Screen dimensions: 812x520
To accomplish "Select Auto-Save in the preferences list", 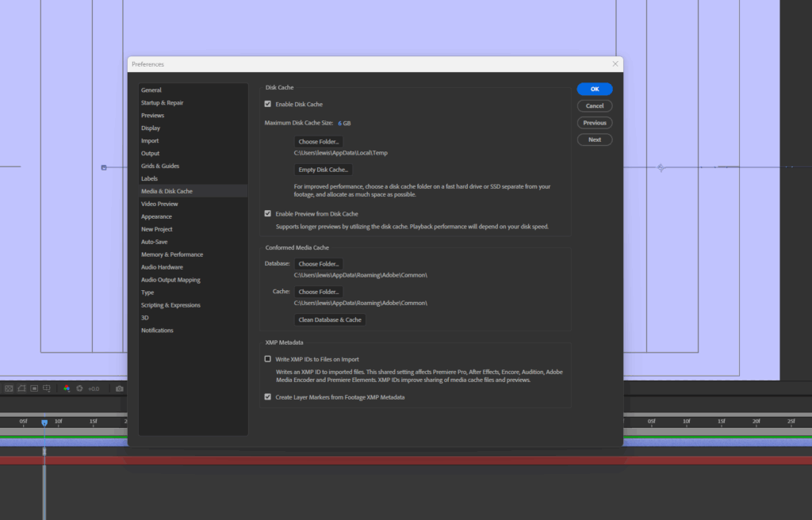I will pyautogui.click(x=154, y=242).
